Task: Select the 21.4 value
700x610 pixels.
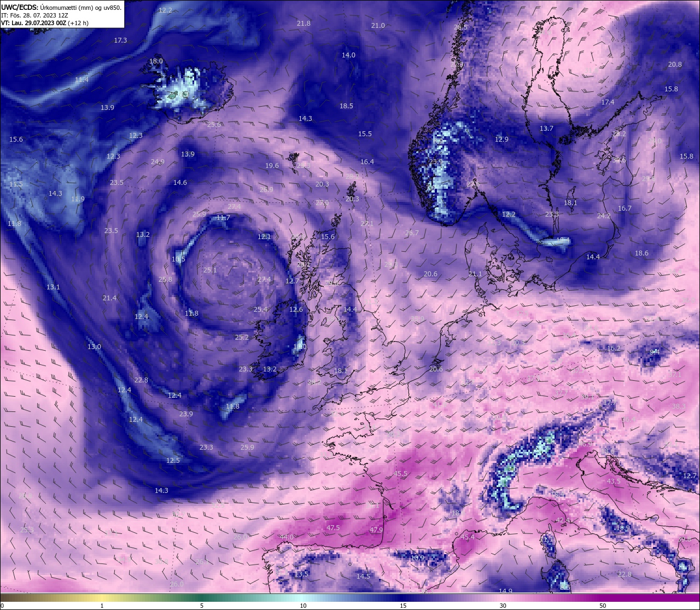Action: 109,298
